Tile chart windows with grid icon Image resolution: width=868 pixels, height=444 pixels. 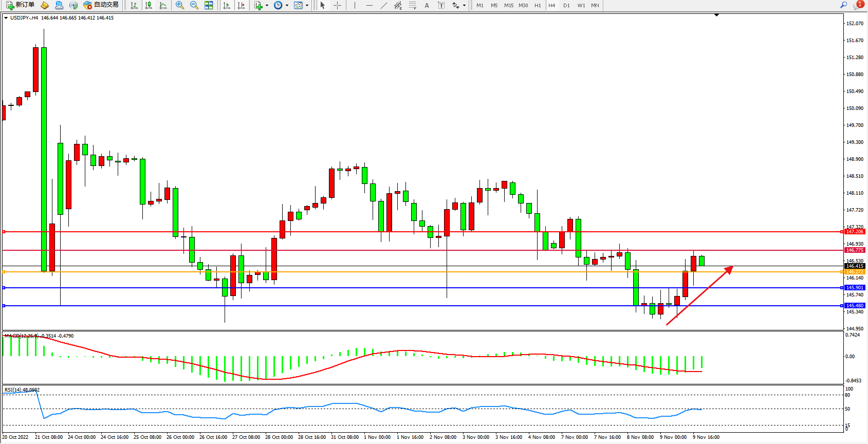(209, 5)
